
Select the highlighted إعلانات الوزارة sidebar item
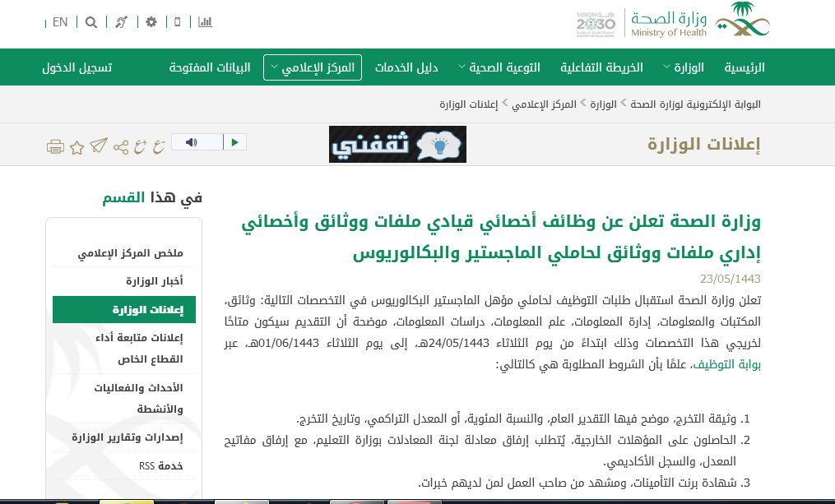pyautogui.click(x=124, y=310)
